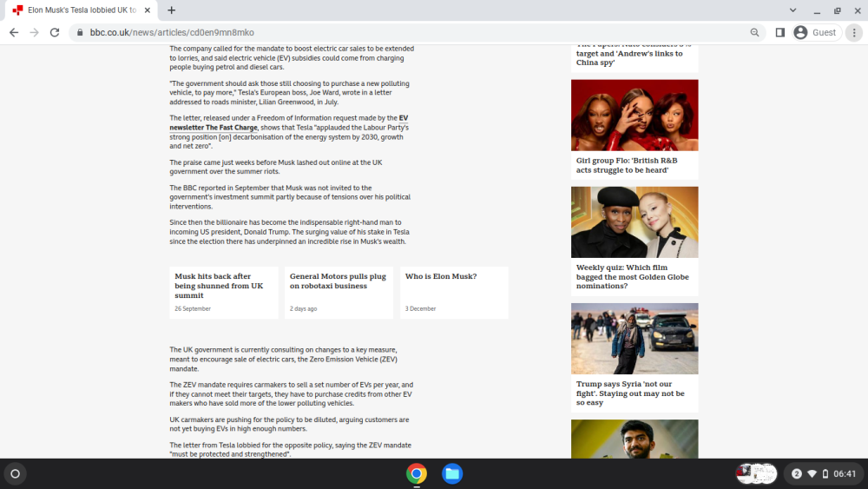Open the Syria road photo thumbnail

click(635, 339)
